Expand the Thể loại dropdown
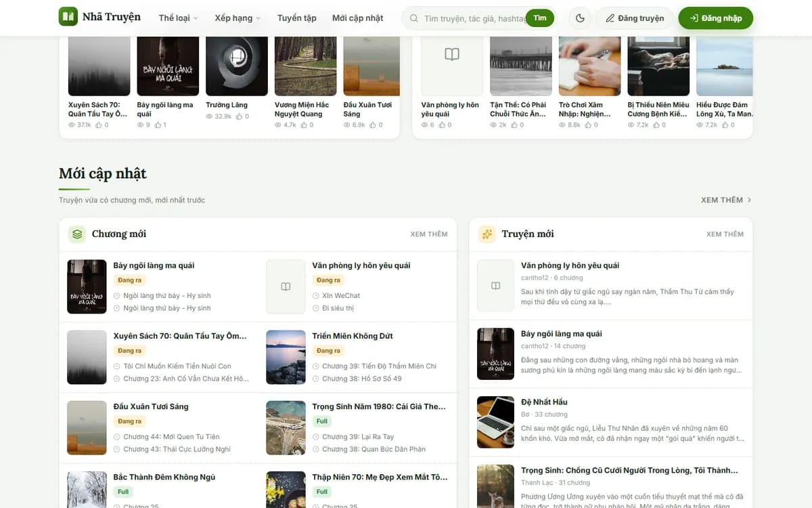This screenshot has width=812, height=508. click(179, 18)
